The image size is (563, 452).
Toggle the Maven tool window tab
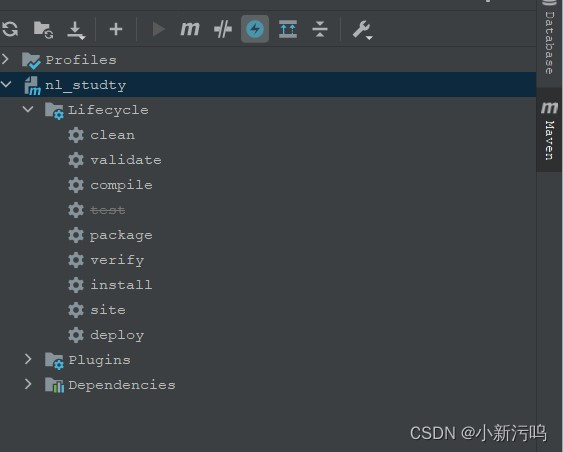coord(549,130)
